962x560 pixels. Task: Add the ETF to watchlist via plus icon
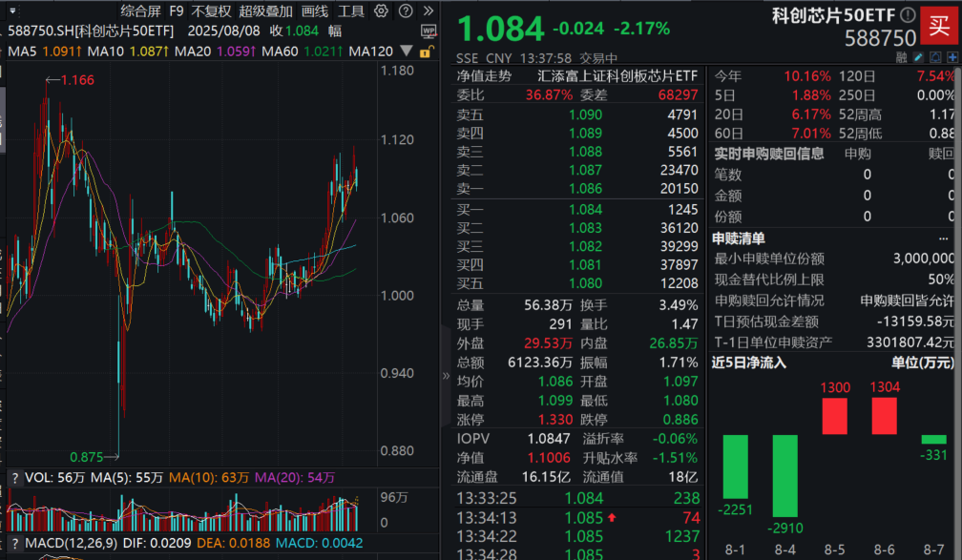pos(952,57)
